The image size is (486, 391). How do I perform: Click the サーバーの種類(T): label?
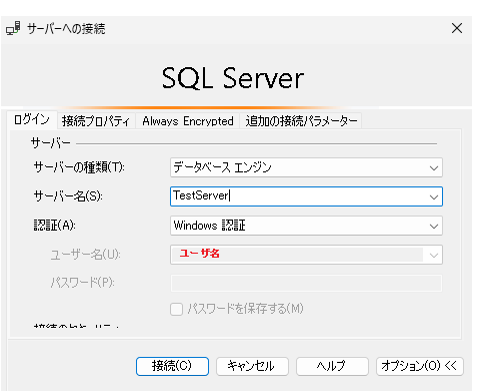pos(79,167)
